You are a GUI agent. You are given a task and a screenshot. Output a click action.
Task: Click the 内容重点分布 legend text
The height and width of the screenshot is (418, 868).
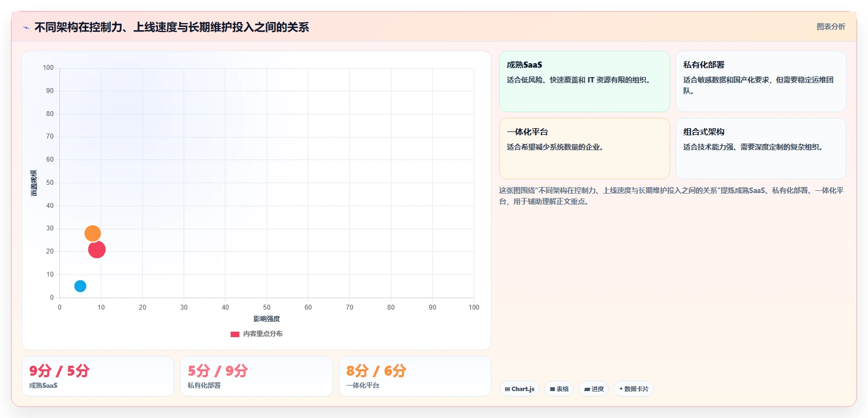coord(263,334)
